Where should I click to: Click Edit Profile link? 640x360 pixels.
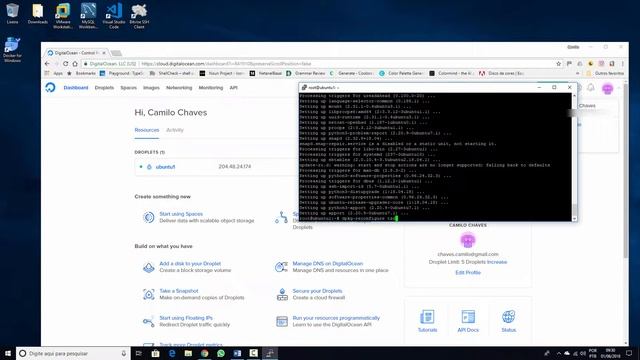[x=468, y=273]
